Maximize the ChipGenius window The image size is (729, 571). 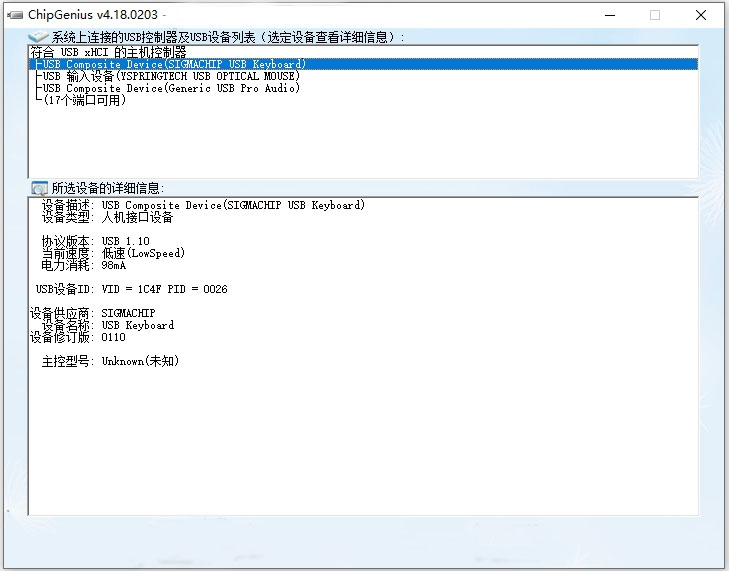pyautogui.click(x=655, y=15)
